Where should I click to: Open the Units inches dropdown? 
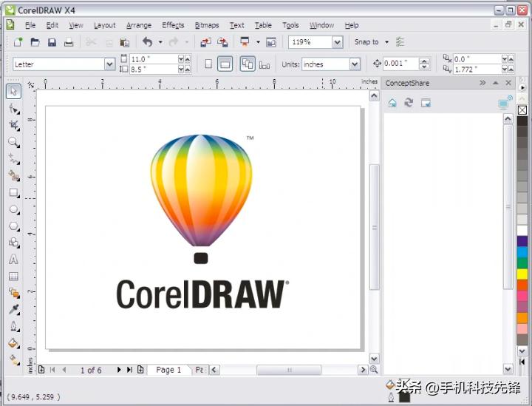coord(354,64)
